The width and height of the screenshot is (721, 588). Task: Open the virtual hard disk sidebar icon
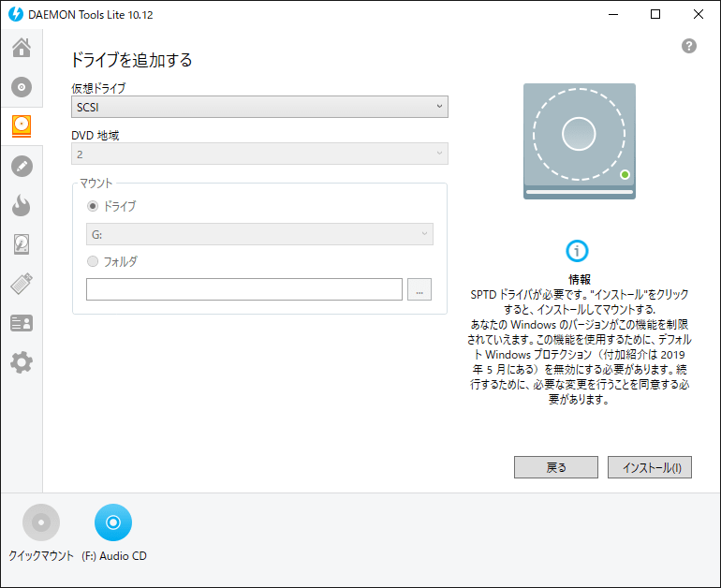(x=22, y=244)
